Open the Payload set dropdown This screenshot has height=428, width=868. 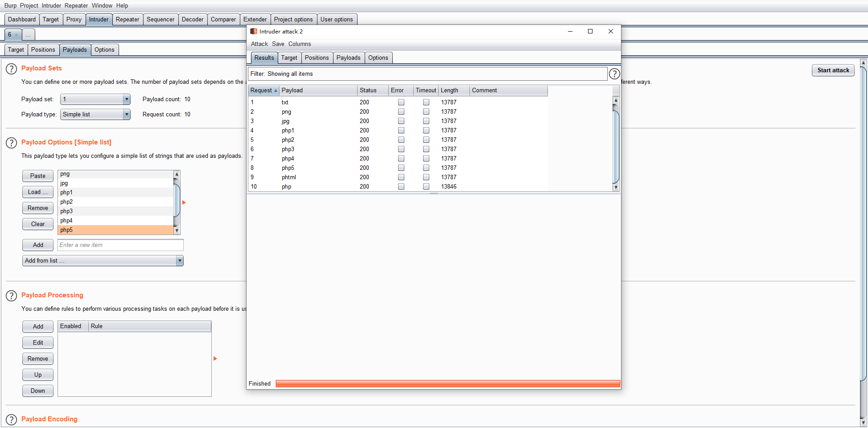click(95, 99)
